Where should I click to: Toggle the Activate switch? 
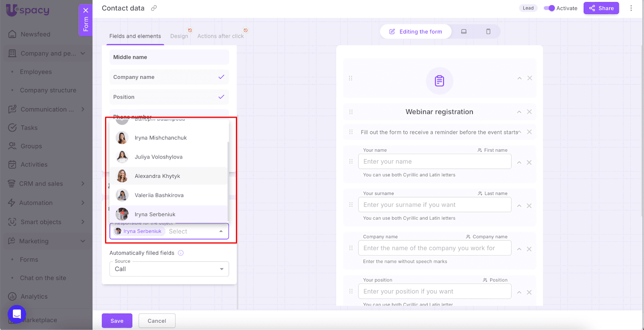tap(549, 8)
